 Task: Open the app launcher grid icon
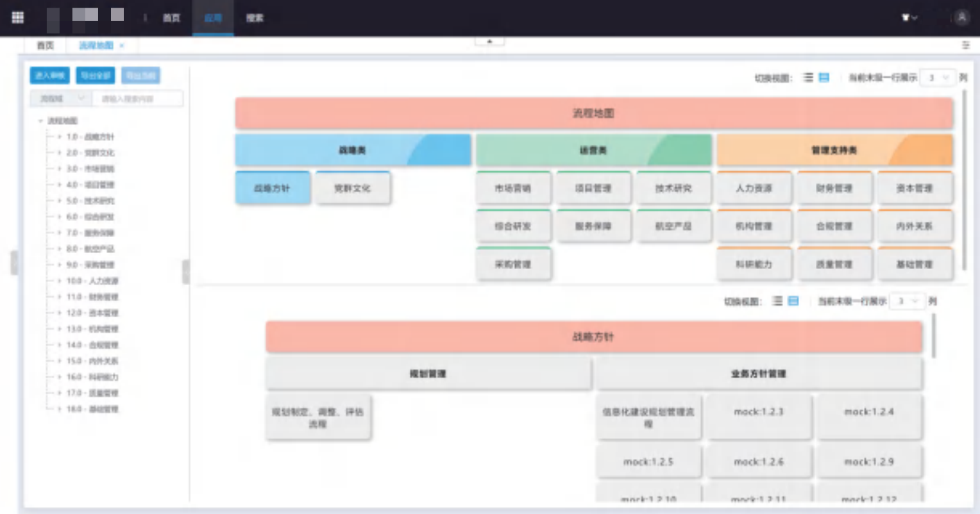[x=18, y=17]
